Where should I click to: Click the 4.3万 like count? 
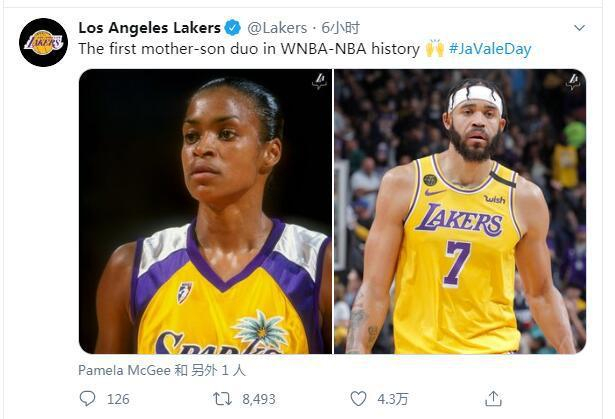[x=392, y=398]
